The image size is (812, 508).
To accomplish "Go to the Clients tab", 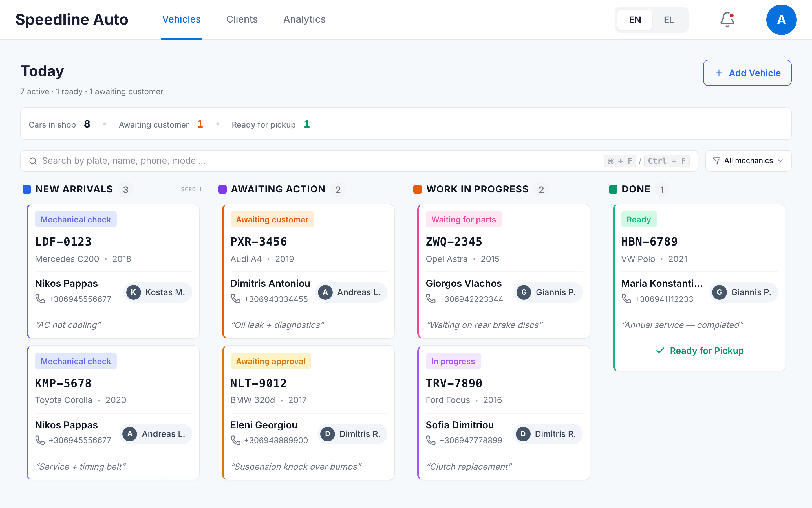I will point(242,19).
